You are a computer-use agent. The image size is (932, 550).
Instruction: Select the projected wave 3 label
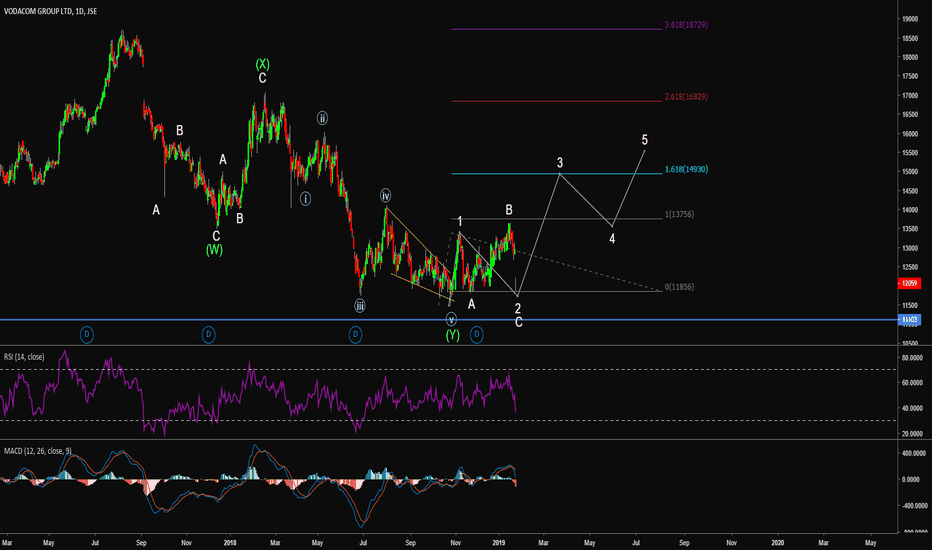tap(560, 162)
